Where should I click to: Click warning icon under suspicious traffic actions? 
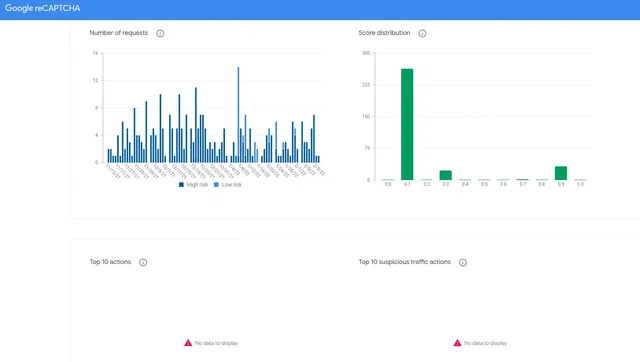(x=457, y=343)
